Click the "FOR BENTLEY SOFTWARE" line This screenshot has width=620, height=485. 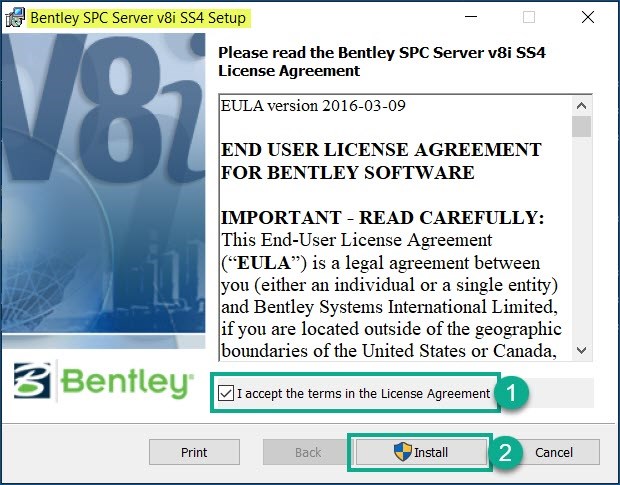pos(347,173)
